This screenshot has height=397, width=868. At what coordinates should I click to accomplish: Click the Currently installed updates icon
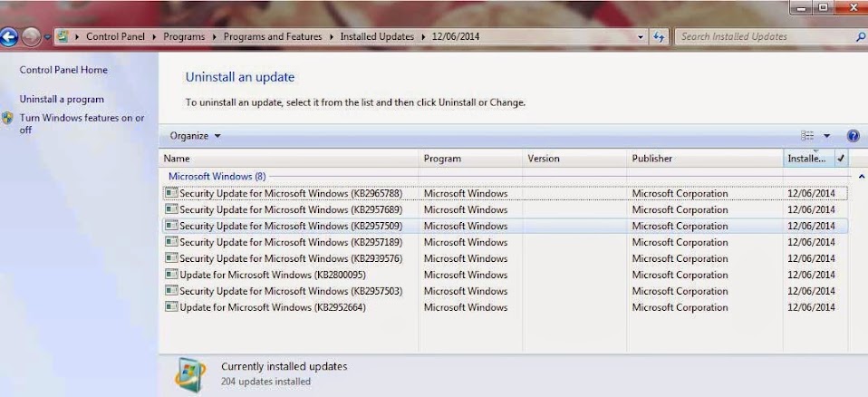190,375
